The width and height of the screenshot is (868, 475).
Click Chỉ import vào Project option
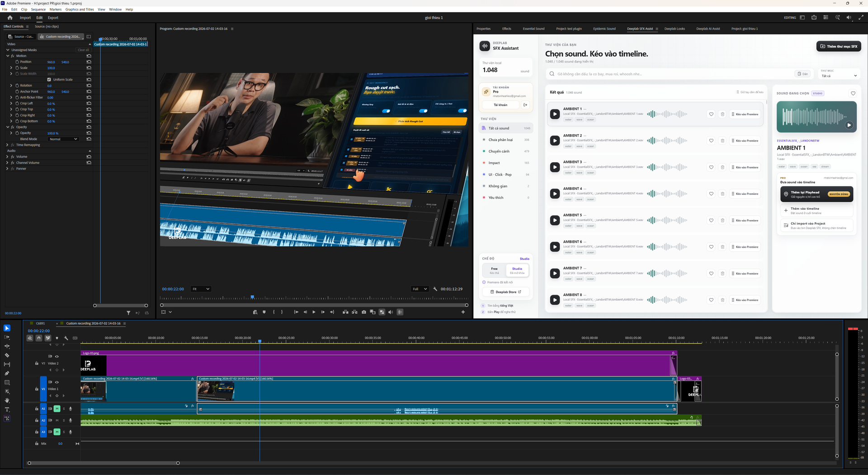pos(816,225)
